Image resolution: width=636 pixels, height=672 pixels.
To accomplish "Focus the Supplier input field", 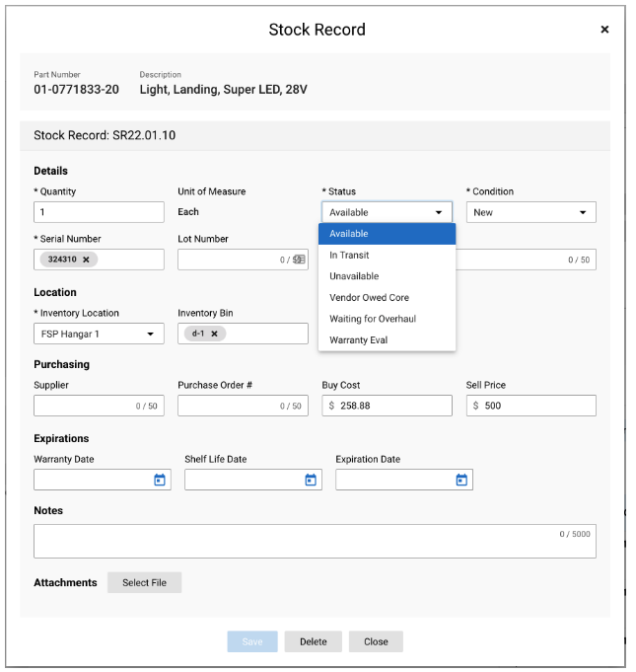I will click(99, 406).
